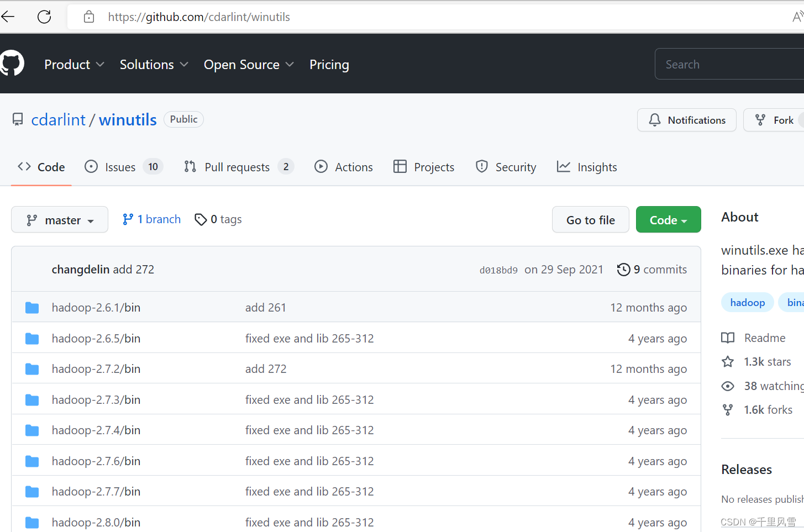
Task: Click the Readme book icon
Action: click(x=728, y=338)
